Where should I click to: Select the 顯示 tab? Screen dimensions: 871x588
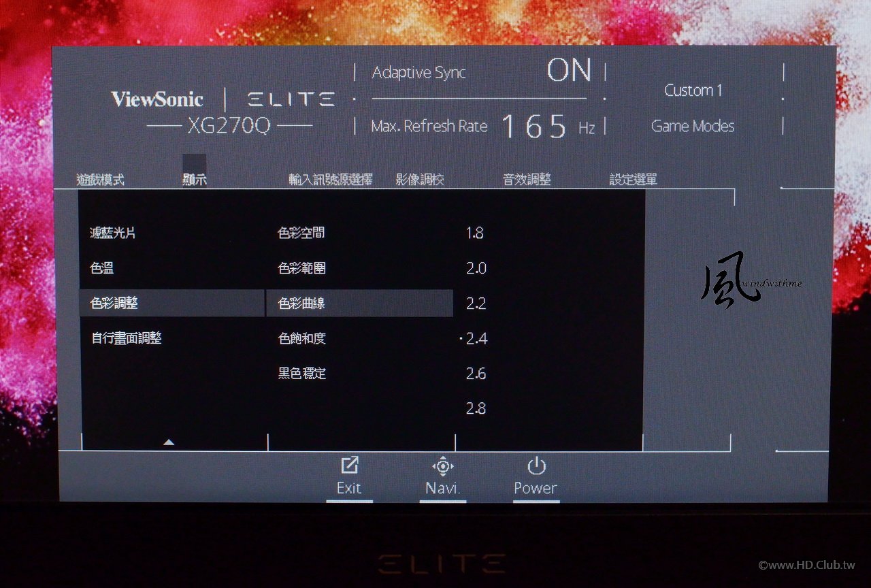click(x=195, y=180)
